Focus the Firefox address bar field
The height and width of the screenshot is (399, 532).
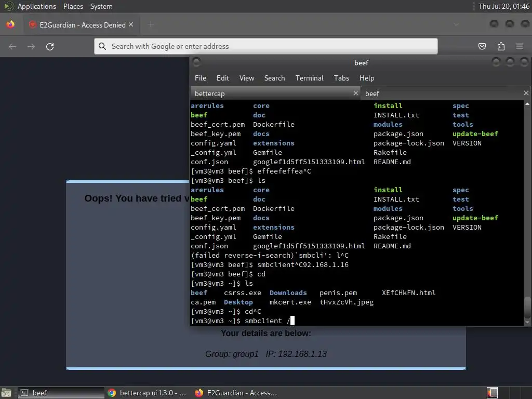coord(265,46)
